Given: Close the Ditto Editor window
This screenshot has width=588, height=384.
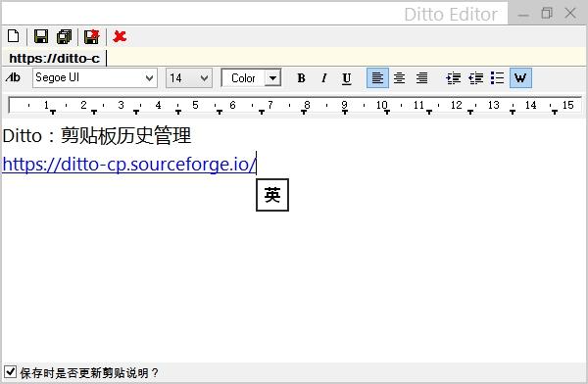Looking at the screenshot, I should pos(570,13).
